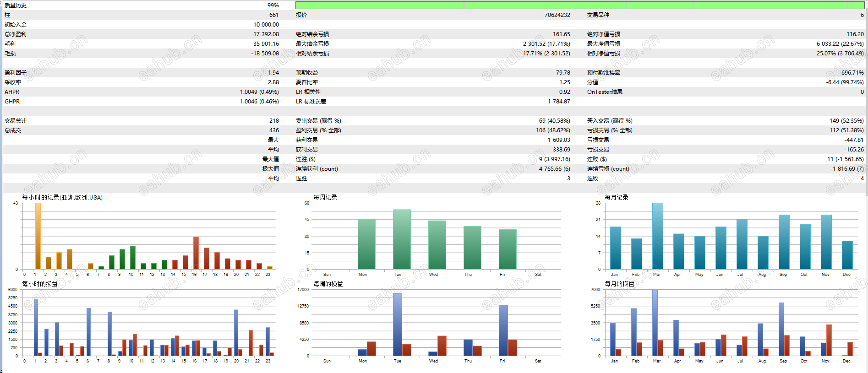
Task: Click the average profit trade value 338.69
Action: 562,150
